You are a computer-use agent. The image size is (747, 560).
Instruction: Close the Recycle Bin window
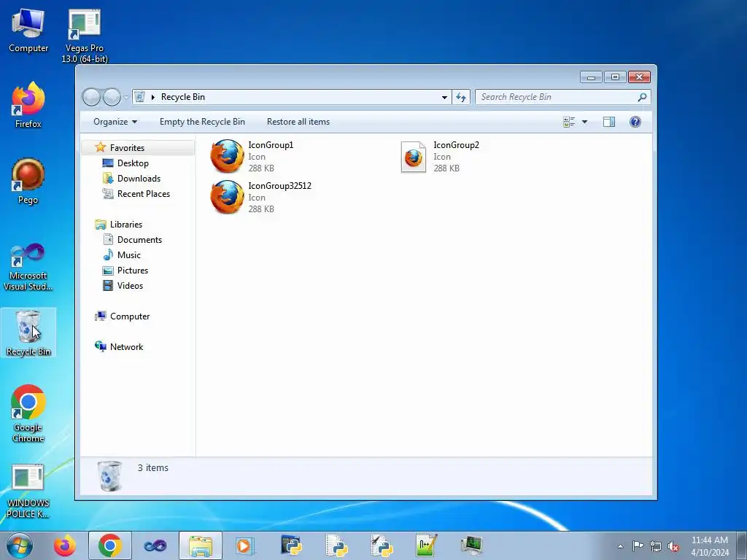639,77
